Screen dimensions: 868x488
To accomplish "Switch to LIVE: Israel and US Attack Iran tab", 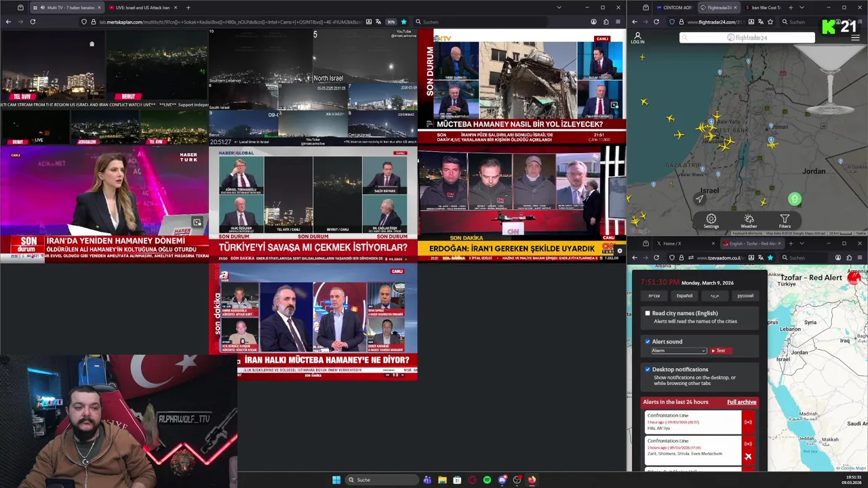I will click(x=142, y=7).
